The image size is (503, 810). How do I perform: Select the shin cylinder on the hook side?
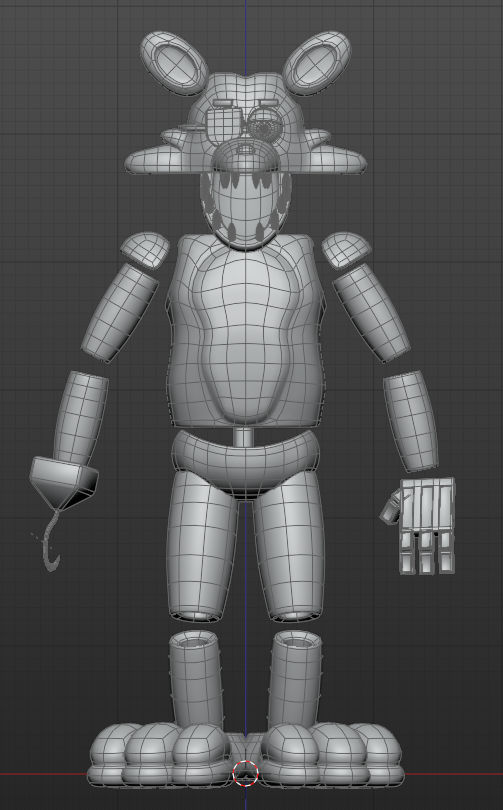coord(196,679)
